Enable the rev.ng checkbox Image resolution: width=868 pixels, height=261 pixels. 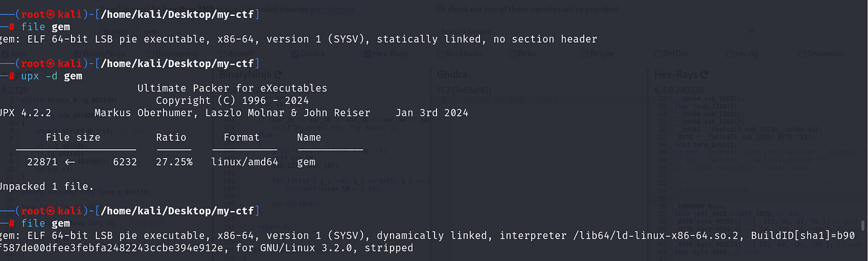click(731, 54)
